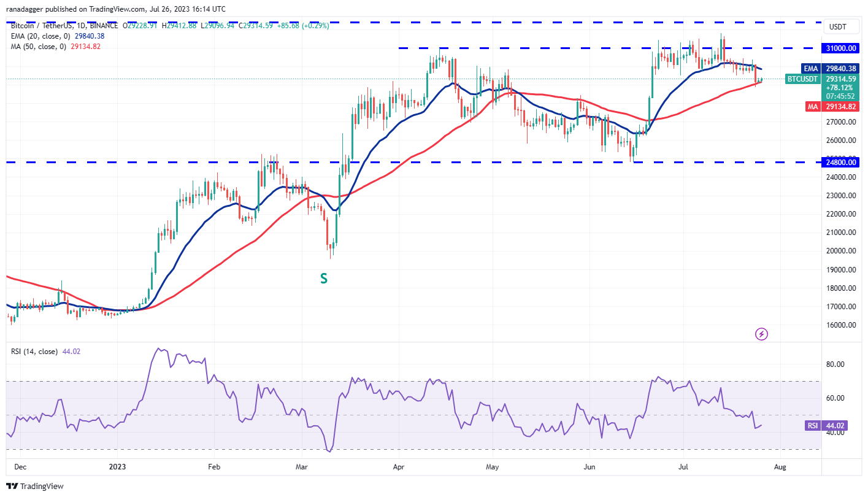This screenshot has height=497, width=868.
Task: Click the Apr label on time axis
Action: pos(399,467)
